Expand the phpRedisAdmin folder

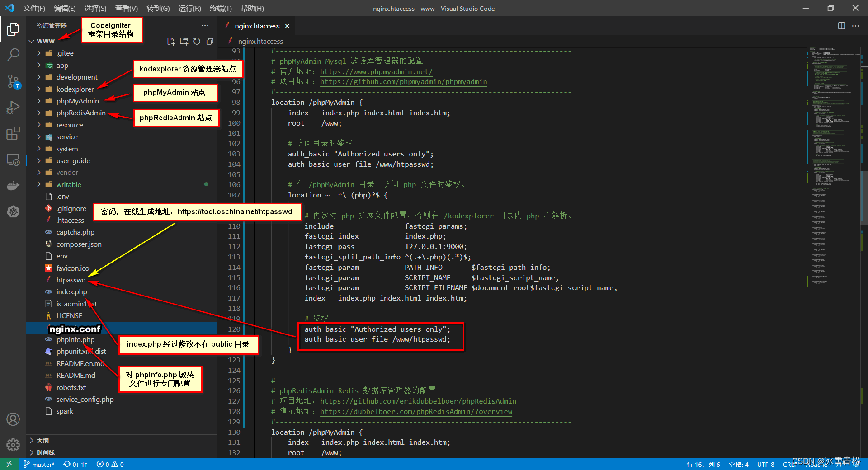(39, 113)
